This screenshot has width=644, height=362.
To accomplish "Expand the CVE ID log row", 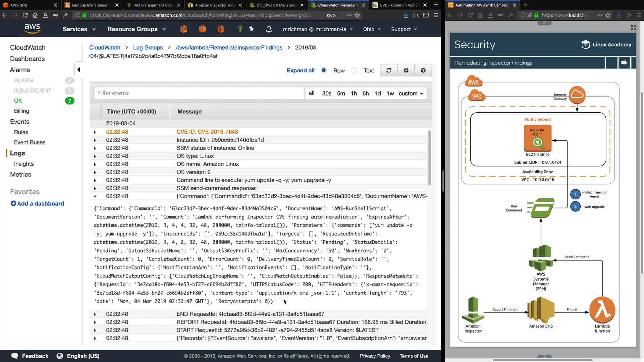I will point(95,132).
